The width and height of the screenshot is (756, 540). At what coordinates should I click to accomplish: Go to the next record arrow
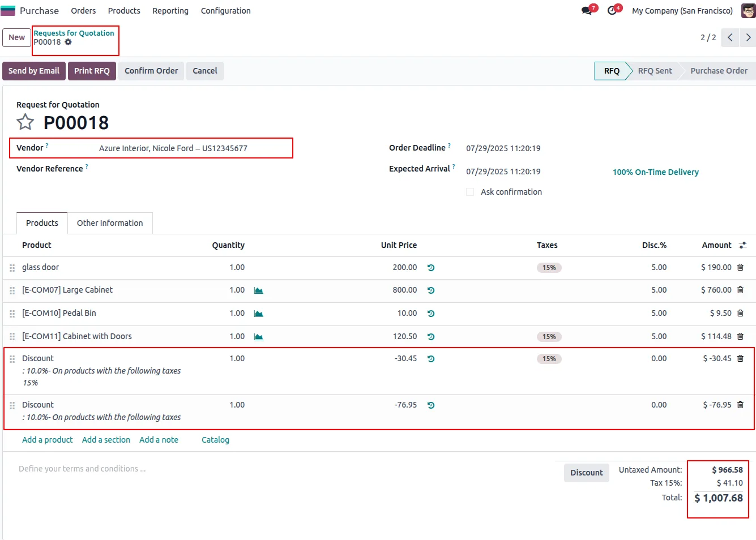point(748,37)
